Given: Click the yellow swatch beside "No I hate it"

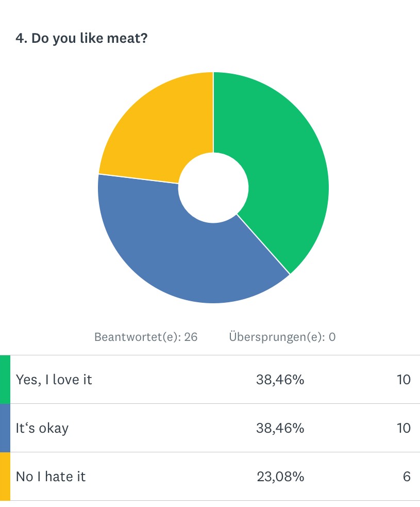Looking at the screenshot, I should click(5, 477).
